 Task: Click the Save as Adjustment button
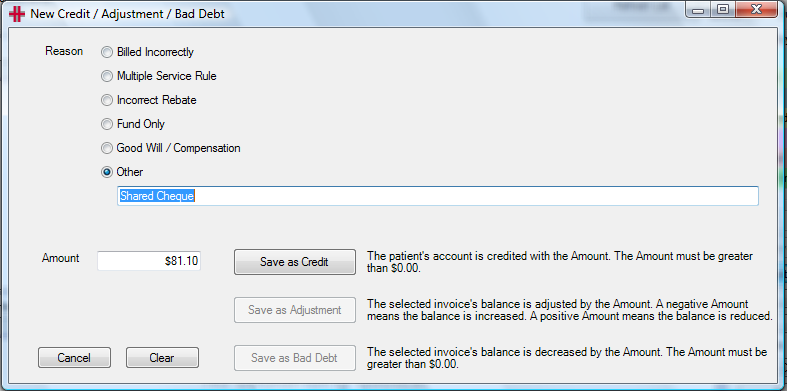coord(295,310)
